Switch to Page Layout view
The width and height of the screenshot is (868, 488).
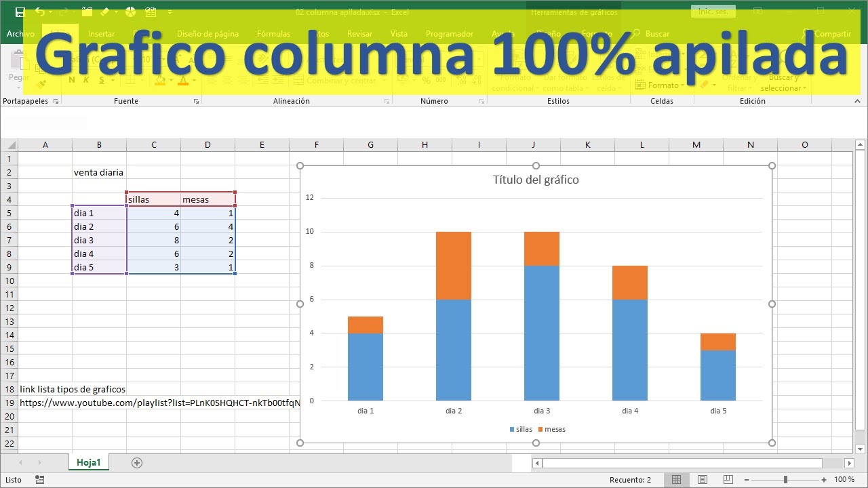(x=702, y=480)
